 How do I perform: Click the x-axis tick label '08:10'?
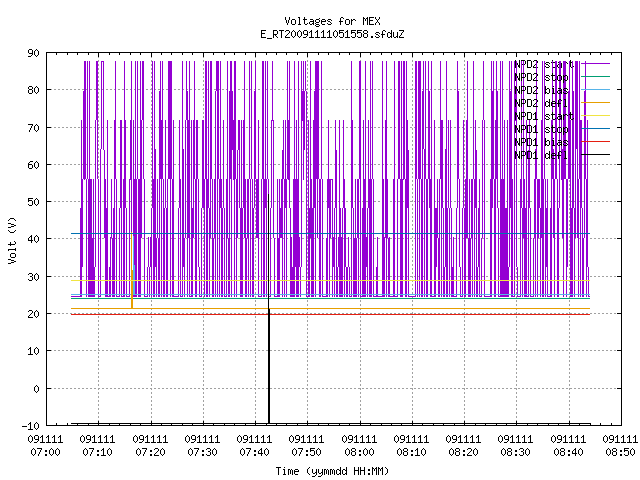pos(411,452)
